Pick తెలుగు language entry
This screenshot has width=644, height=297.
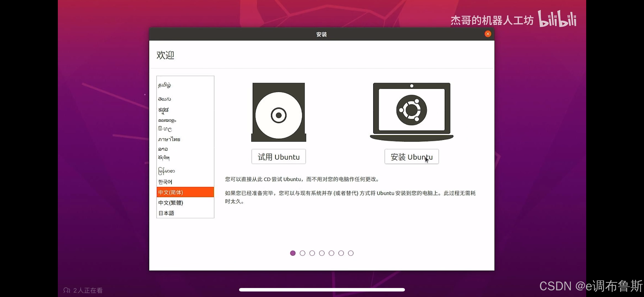[x=185, y=99]
